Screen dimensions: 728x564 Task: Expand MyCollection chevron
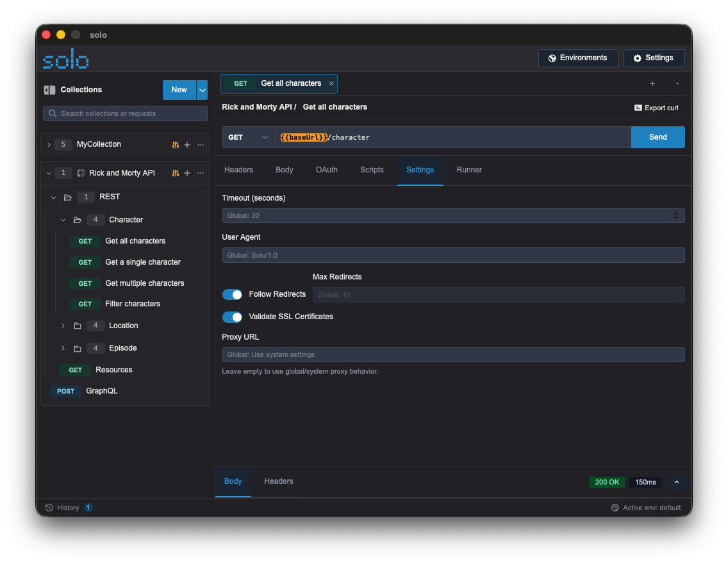(x=49, y=145)
